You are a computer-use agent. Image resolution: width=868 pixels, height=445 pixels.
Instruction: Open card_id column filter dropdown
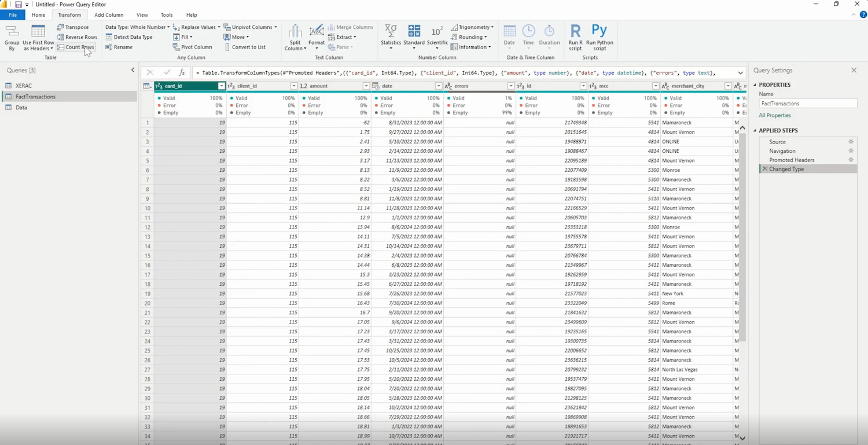point(221,86)
